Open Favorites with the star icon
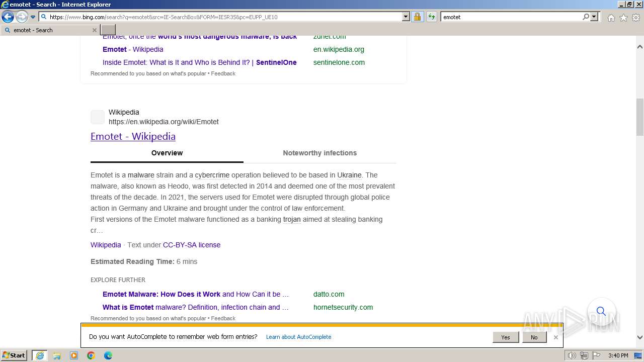This screenshot has width=644, height=362. click(623, 18)
